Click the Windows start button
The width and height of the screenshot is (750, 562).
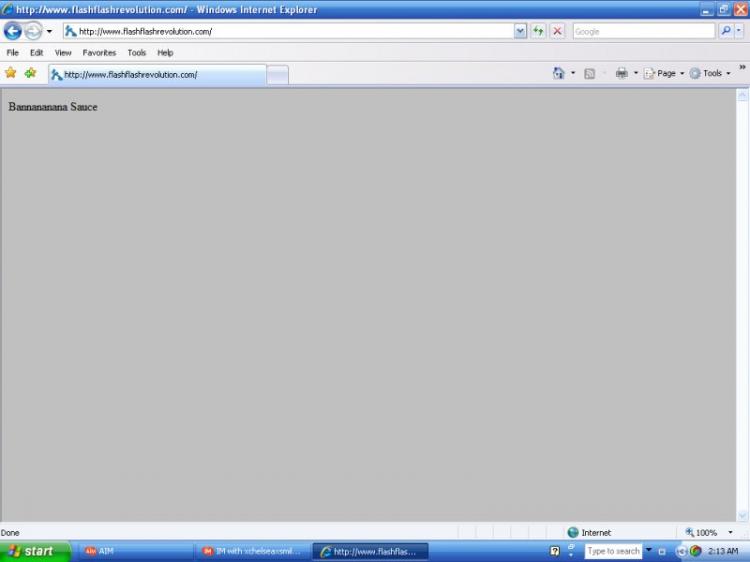click(x=35, y=551)
